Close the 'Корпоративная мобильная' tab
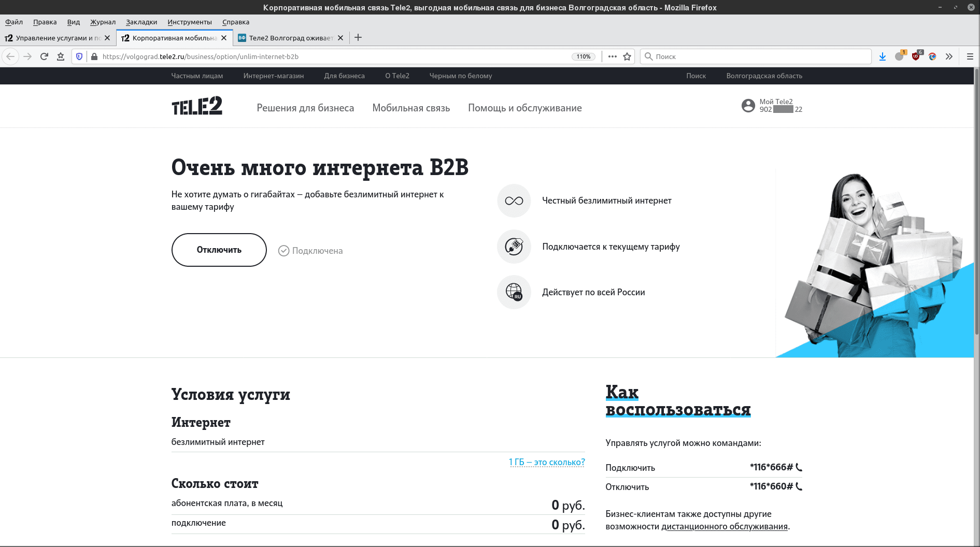 coord(224,38)
